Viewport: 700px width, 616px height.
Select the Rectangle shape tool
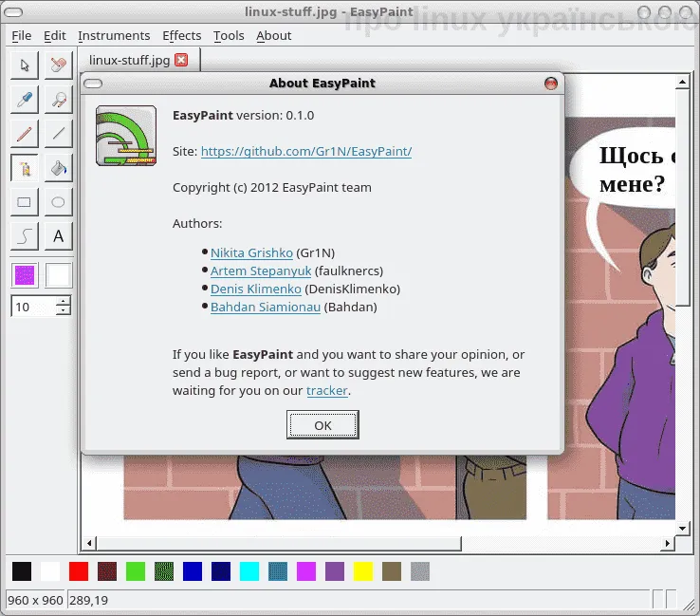[x=25, y=202]
